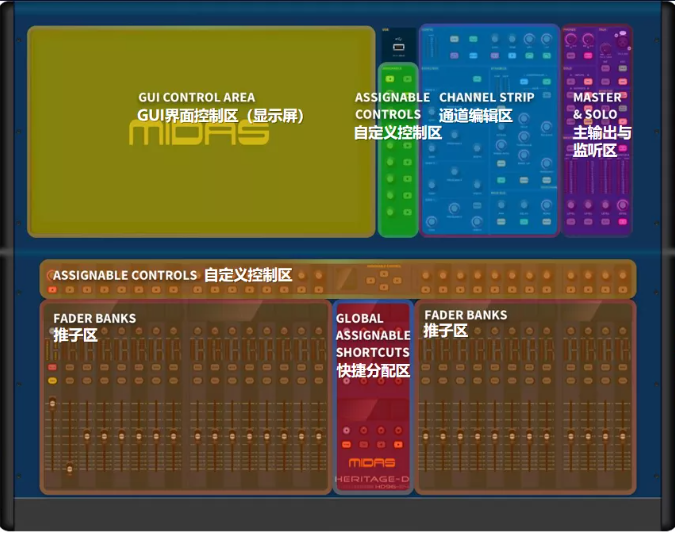Click the red MIDAS logo below the shortcuts
Screen dimensions: 675x535
click(x=372, y=463)
